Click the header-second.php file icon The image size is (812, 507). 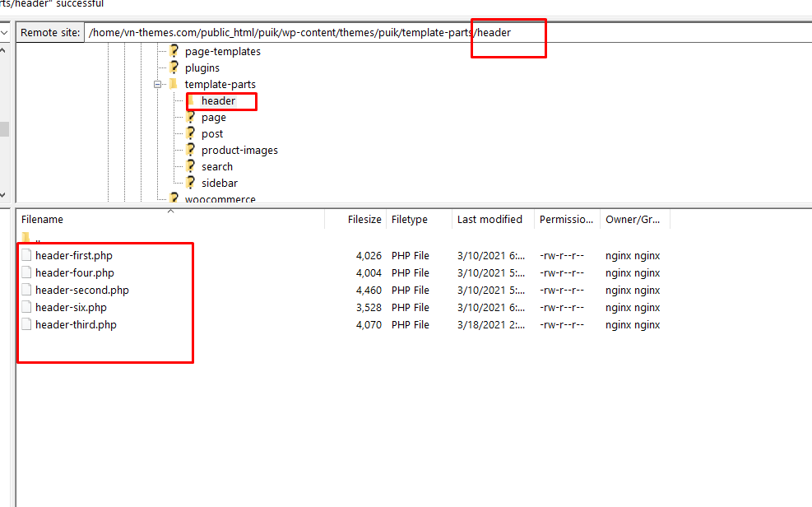tap(27, 291)
